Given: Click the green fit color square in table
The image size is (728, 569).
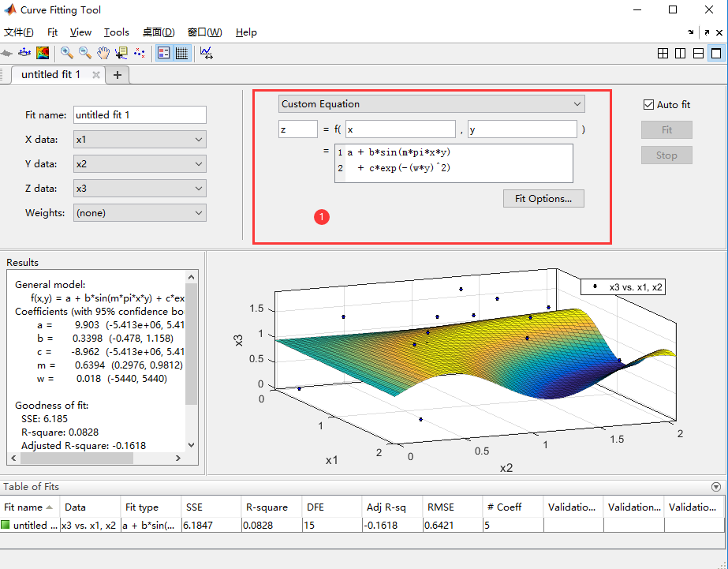Looking at the screenshot, I should coord(6,525).
